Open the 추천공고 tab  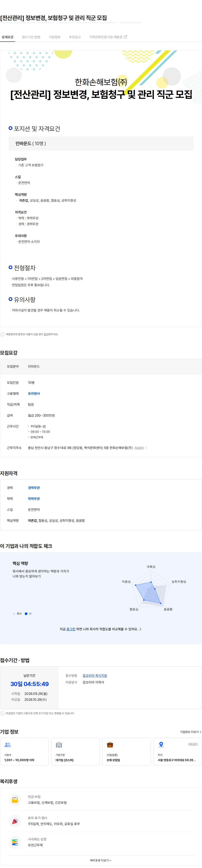click(75, 37)
